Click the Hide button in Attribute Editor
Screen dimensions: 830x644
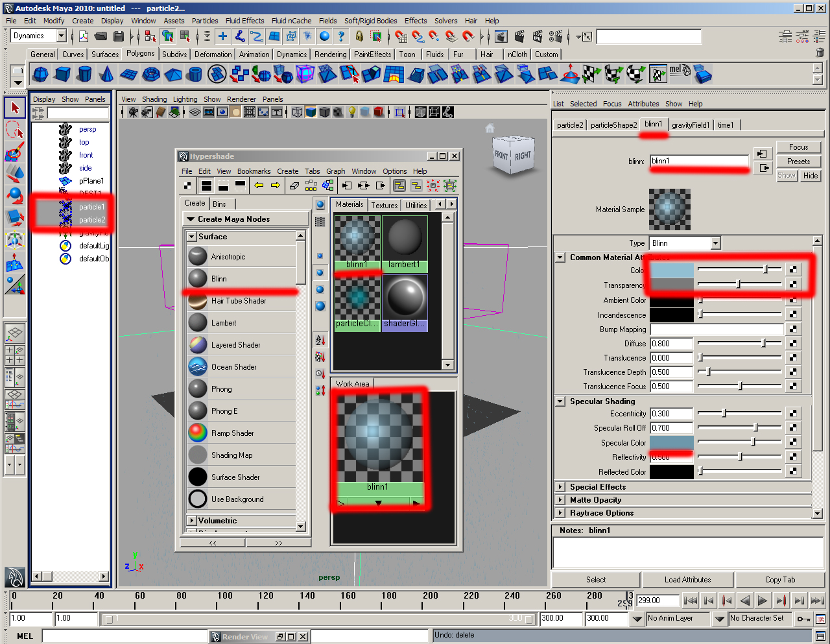click(810, 176)
